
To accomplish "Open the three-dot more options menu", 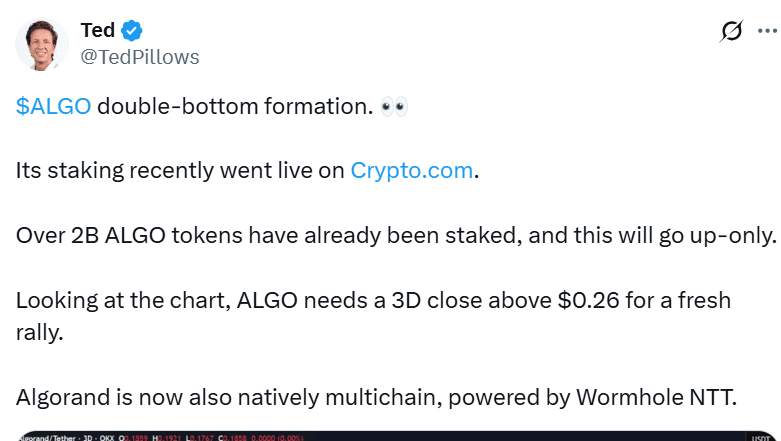I will click(767, 31).
